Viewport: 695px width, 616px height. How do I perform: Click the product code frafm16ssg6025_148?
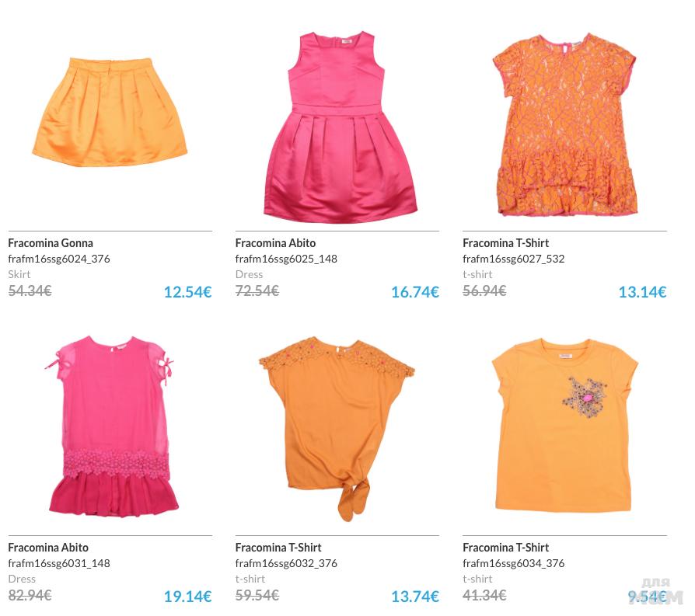pos(286,259)
